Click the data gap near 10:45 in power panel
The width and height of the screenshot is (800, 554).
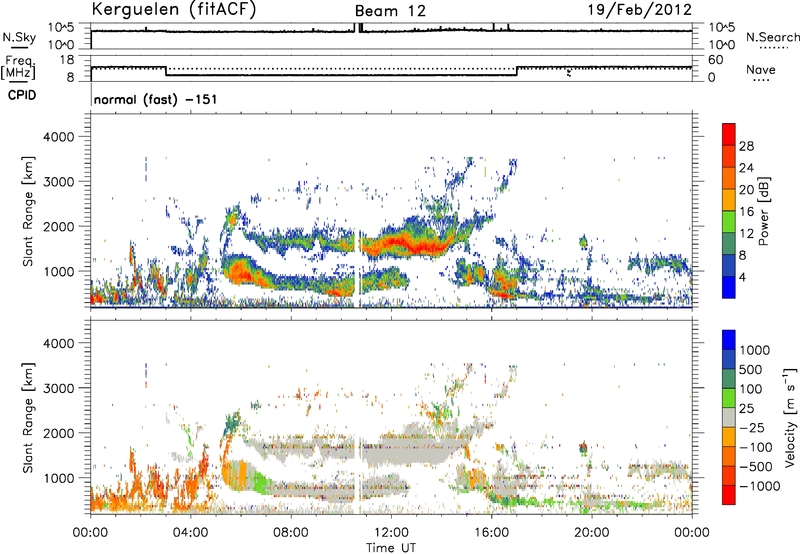coord(358,268)
